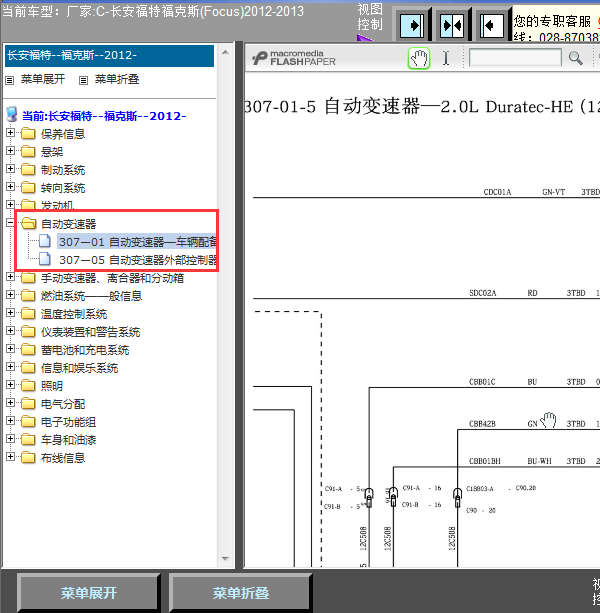Expand the 燃油系统 tree node
This screenshot has height=613, width=600.
click(11, 295)
